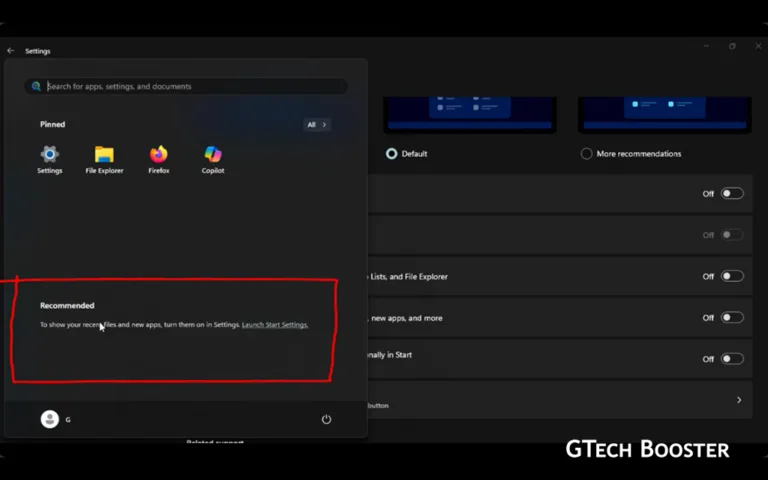Click the user account avatar

point(49,419)
